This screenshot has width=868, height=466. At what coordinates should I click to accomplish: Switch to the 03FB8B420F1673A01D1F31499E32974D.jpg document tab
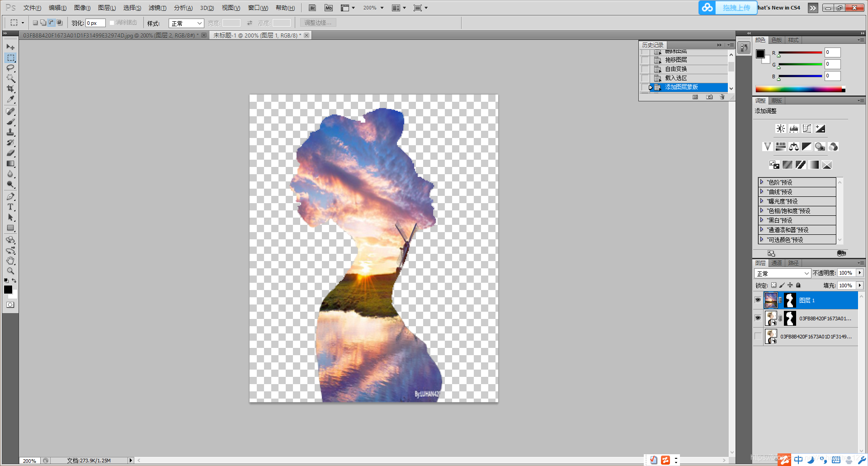click(111, 35)
